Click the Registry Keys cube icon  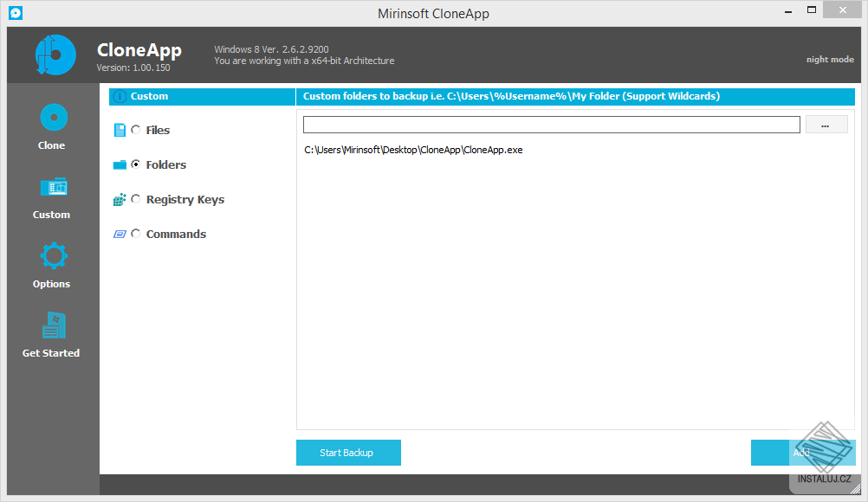(x=120, y=200)
